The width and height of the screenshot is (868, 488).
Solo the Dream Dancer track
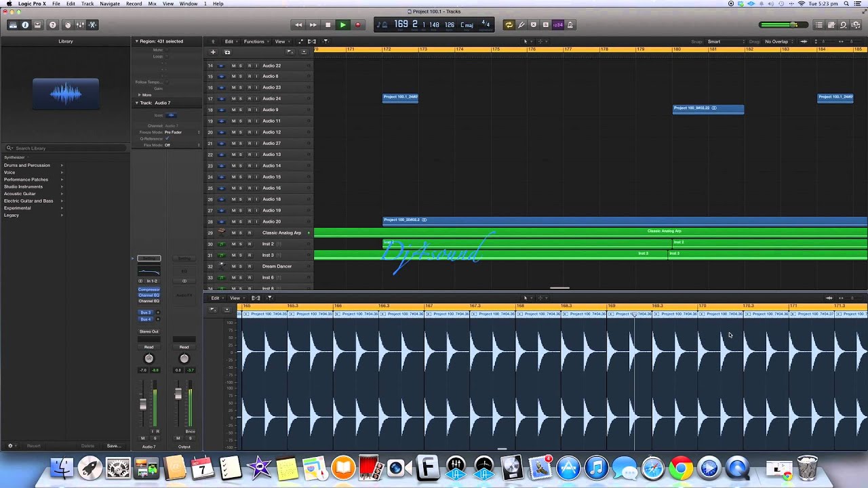pos(241,266)
